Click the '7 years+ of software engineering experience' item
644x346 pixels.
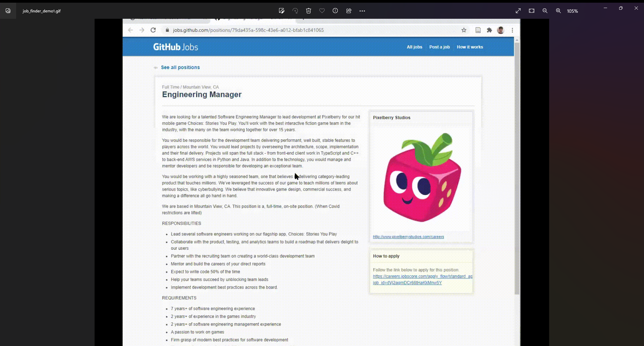(x=213, y=309)
